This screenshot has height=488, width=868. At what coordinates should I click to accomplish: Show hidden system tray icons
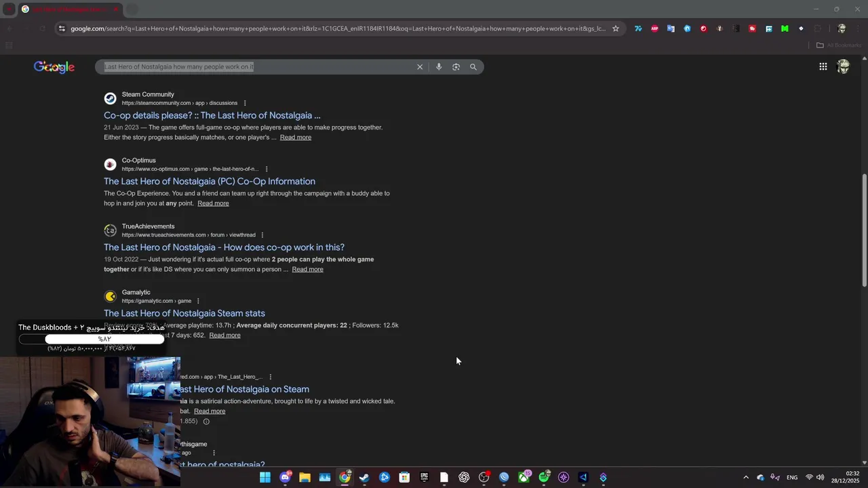[x=746, y=477]
